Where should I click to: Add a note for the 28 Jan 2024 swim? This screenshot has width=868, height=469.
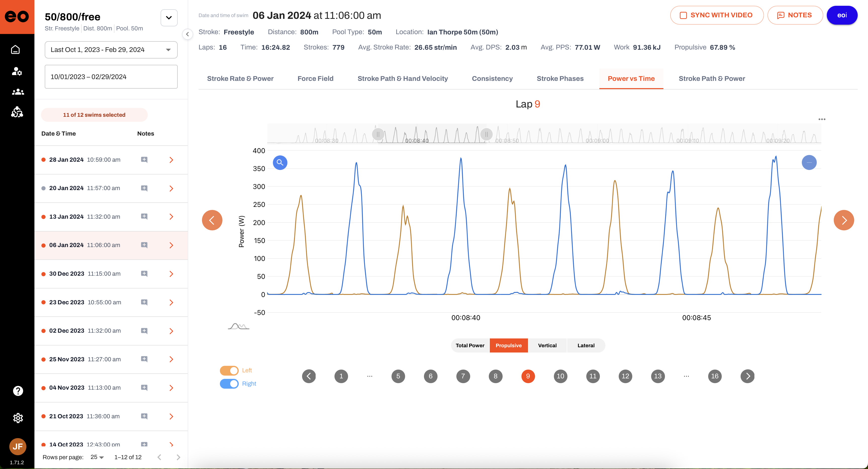point(144,160)
